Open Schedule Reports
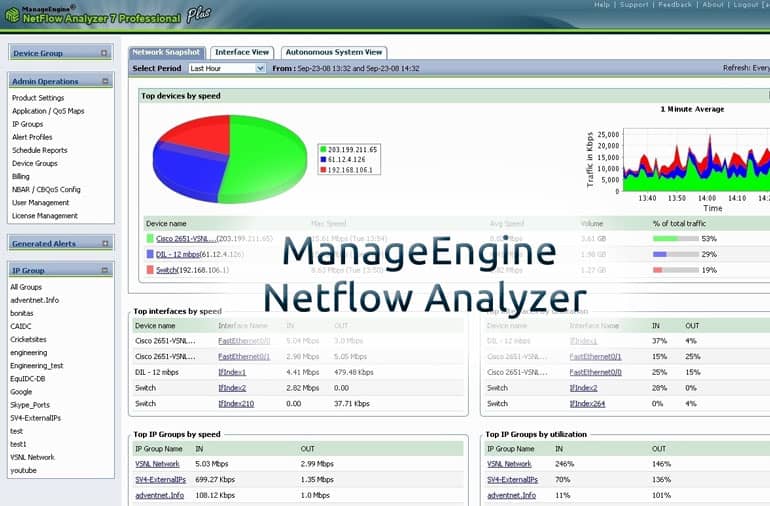 (x=39, y=150)
